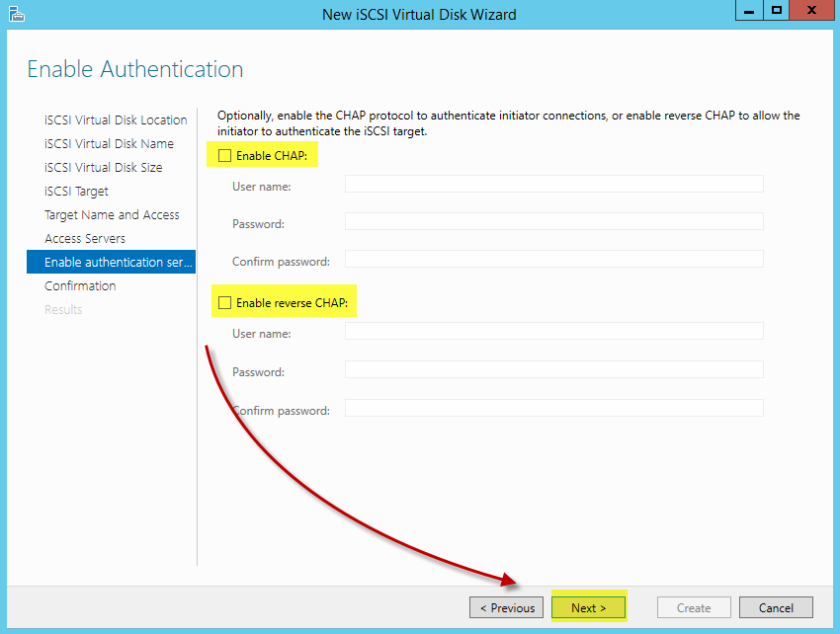The width and height of the screenshot is (840, 634).
Task: Click the greyed Results step label
Action: click(63, 309)
